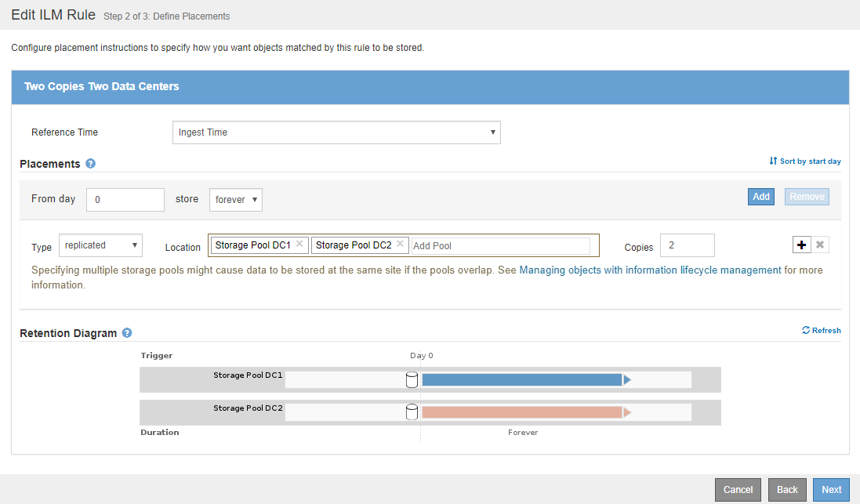Screen dimensions: 860x504
Task: Remove Storage Pool DC1 tag
Action: pyautogui.click(x=299, y=245)
